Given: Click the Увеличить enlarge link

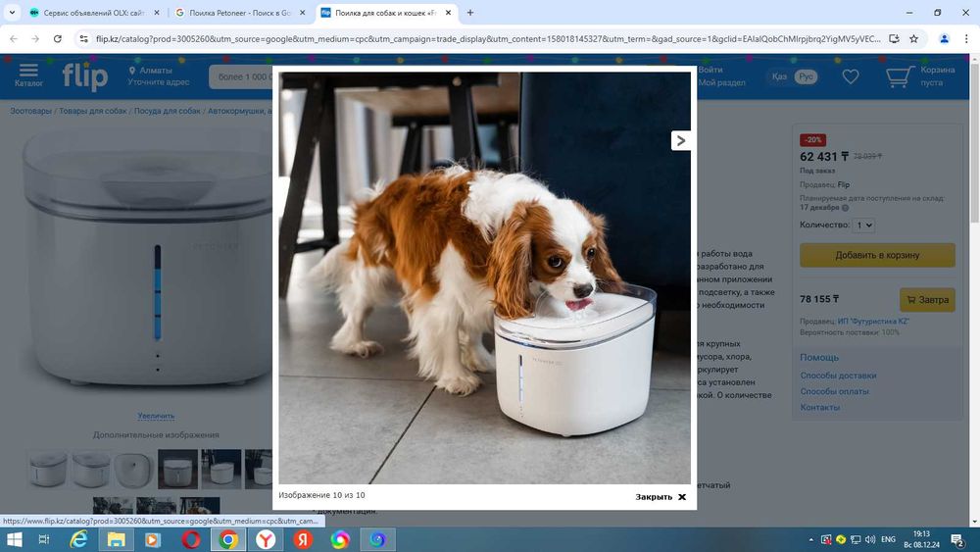Looking at the screenshot, I should [156, 416].
